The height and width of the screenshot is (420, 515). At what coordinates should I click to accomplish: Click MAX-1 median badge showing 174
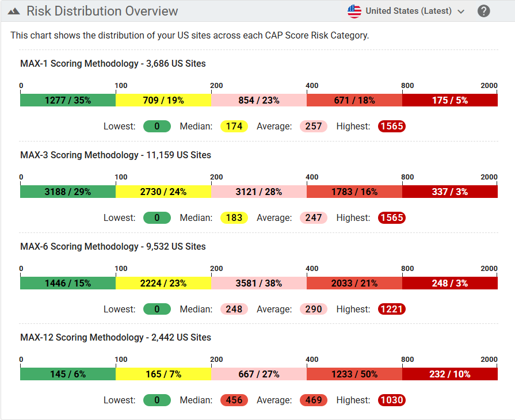pyautogui.click(x=234, y=126)
